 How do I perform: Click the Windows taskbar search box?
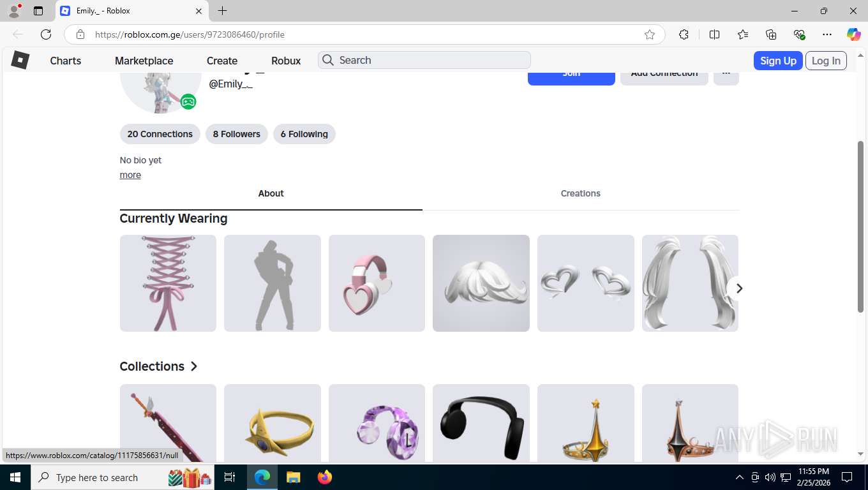tap(123, 477)
